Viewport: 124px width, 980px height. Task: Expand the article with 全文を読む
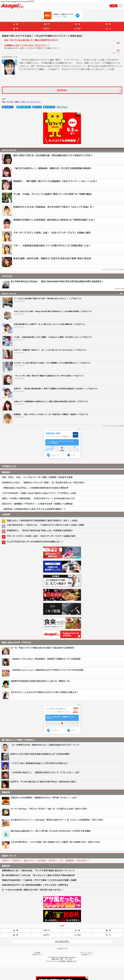coord(62,90)
